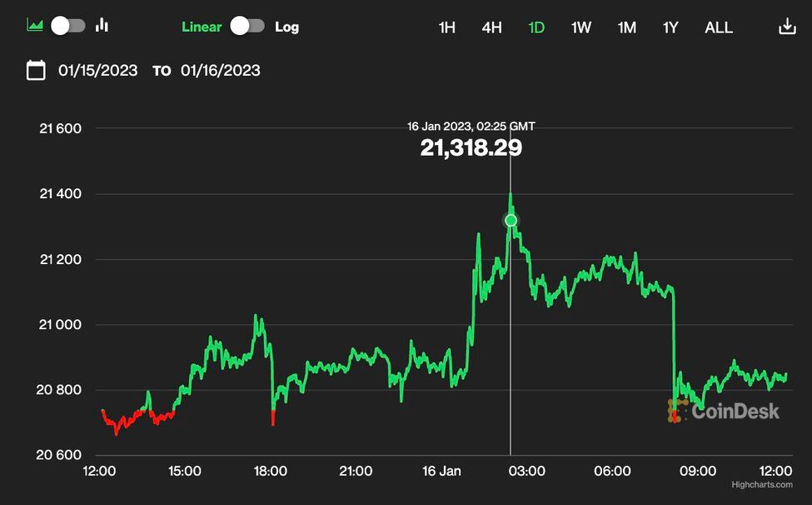
Task: Toggle the Linear/Log scale switch
Action: click(x=247, y=26)
